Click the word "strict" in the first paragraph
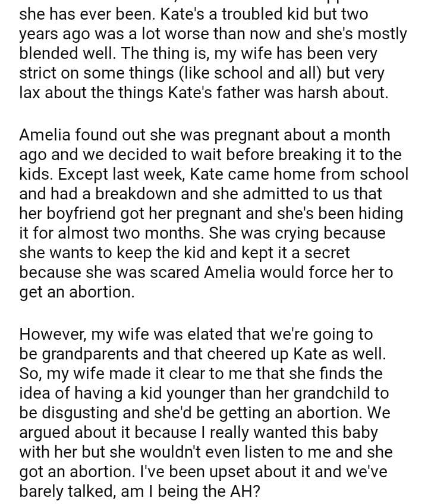 click(x=37, y=73)
